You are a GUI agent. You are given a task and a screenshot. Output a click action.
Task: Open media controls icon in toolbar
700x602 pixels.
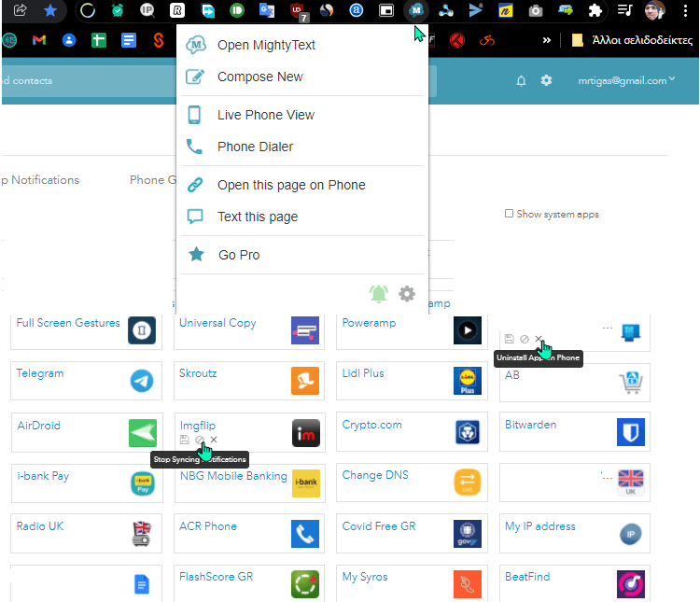[625, 10]
